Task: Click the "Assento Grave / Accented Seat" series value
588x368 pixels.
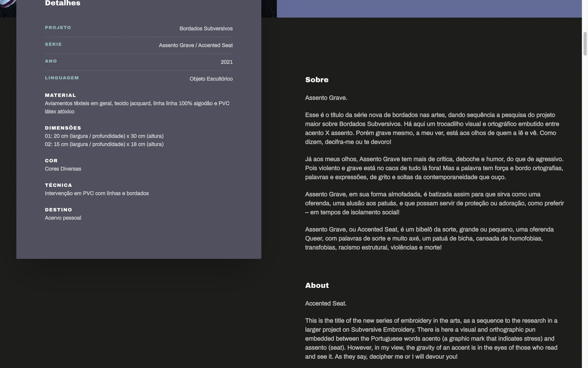Action: tap(196, 45)
